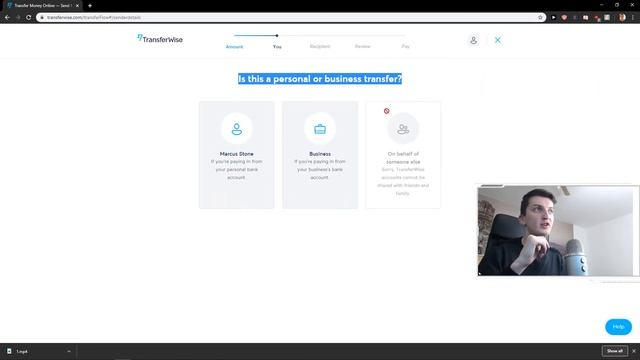Select the You step in progress bar
Screen dimensions: 640x360
[x=277, y=47]
